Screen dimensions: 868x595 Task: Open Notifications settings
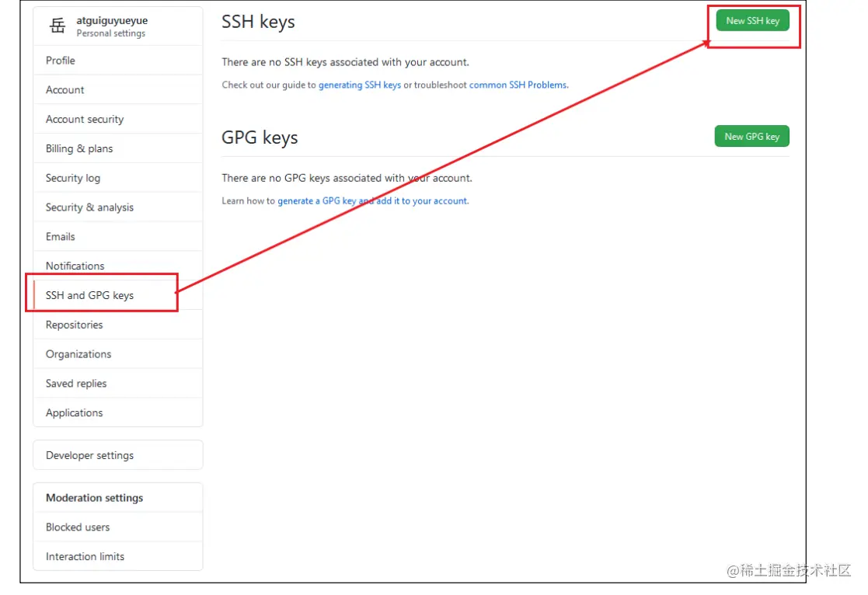pyautogui.click(x=118, y=266)
